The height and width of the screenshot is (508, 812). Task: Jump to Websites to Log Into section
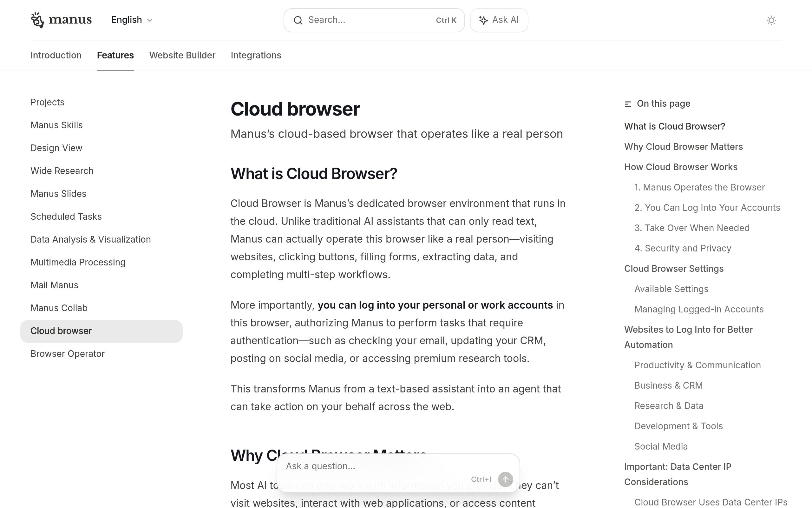689,337
